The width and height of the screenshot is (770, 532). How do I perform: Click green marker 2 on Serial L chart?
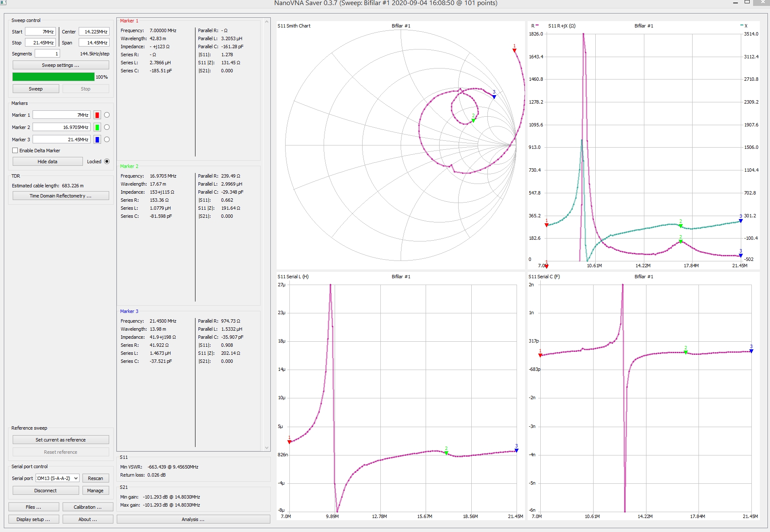(446, 453)
